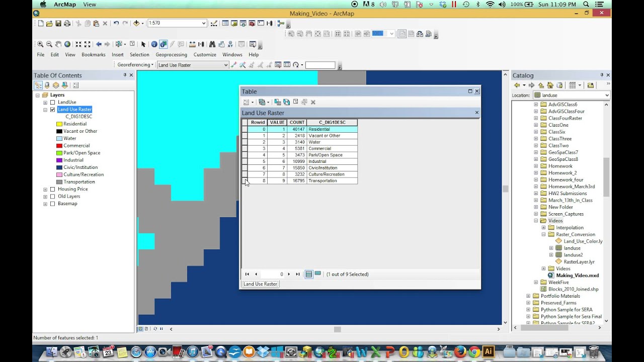Select the Industrial row selector box

pos(245,161)
